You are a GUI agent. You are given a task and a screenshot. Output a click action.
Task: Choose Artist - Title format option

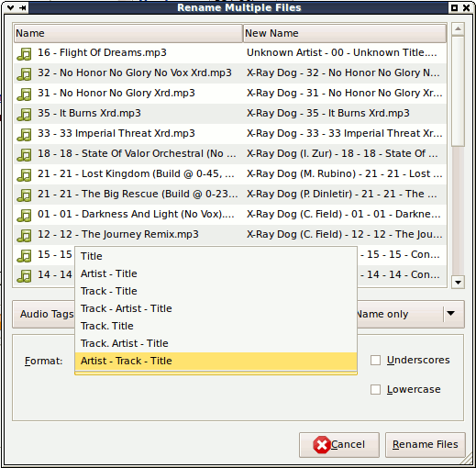coord(216,273)
